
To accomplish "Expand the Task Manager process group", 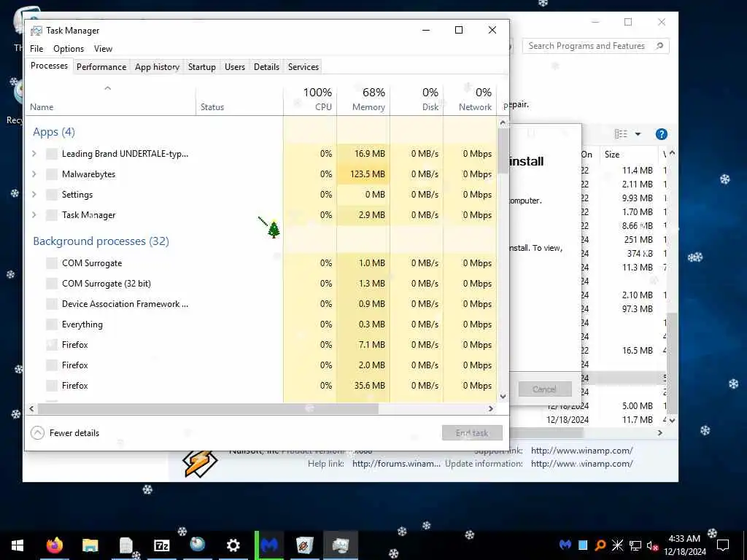I will (34, 215).
